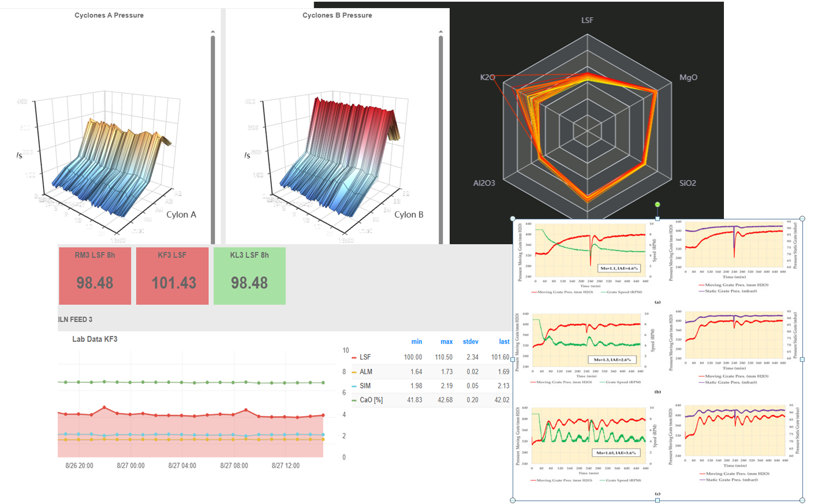Screen dimensions: 818x504
Task: Click the scroll-up arrow in Cyclones A panel
Action: [x=212, y=32]
